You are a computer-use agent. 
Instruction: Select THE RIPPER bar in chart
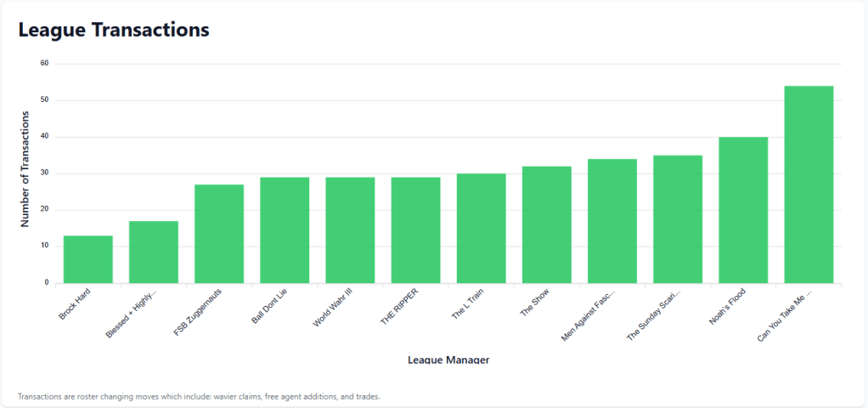(415, 230)
